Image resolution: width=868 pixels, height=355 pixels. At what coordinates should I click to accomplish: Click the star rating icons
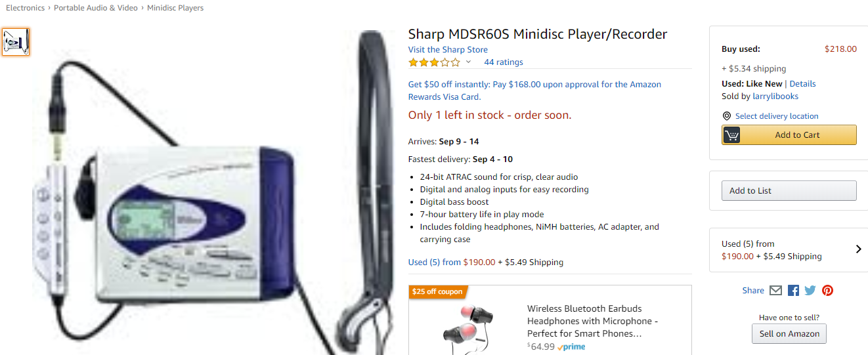434,62
